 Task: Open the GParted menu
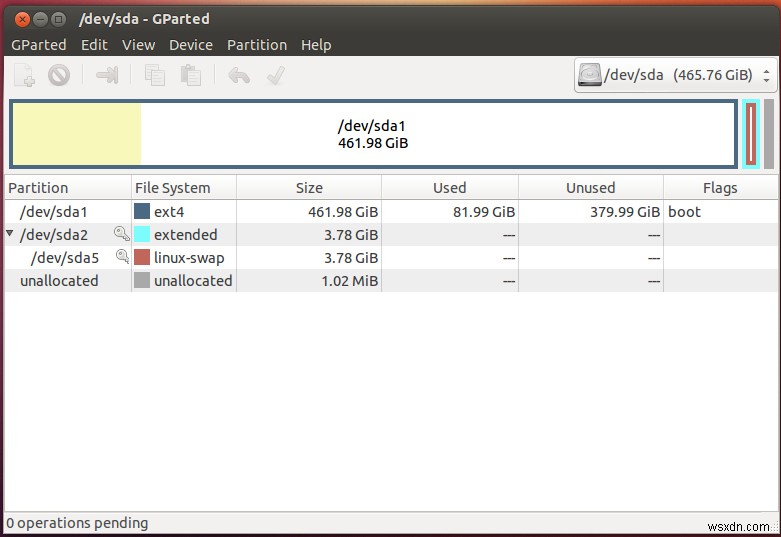[x=39, y=45]
